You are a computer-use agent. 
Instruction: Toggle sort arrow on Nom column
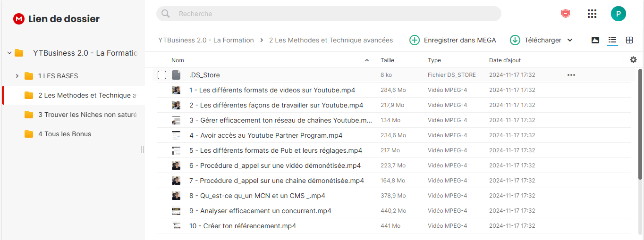tap(367, 60)
